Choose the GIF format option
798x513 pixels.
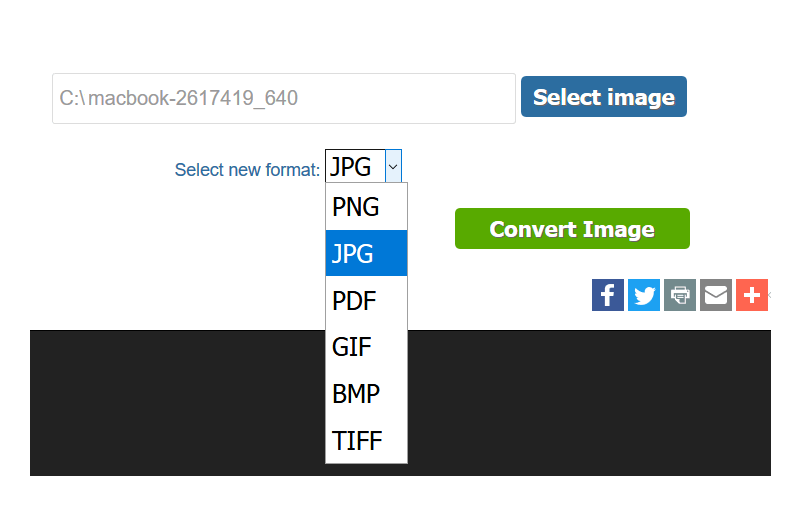[366, 347]
